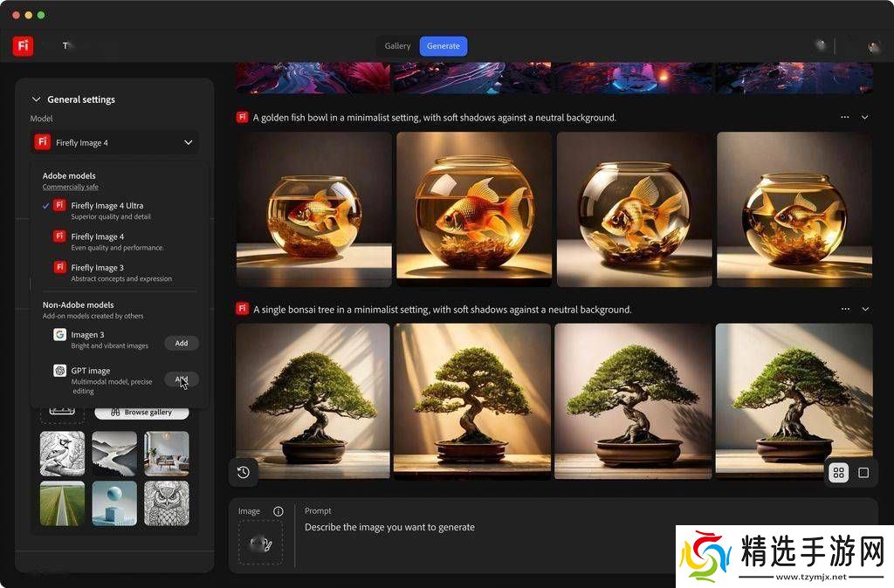Viewport: 894px width, 588px height.
Task: Add the Imagen 3 model
Action: pos(182,343)
